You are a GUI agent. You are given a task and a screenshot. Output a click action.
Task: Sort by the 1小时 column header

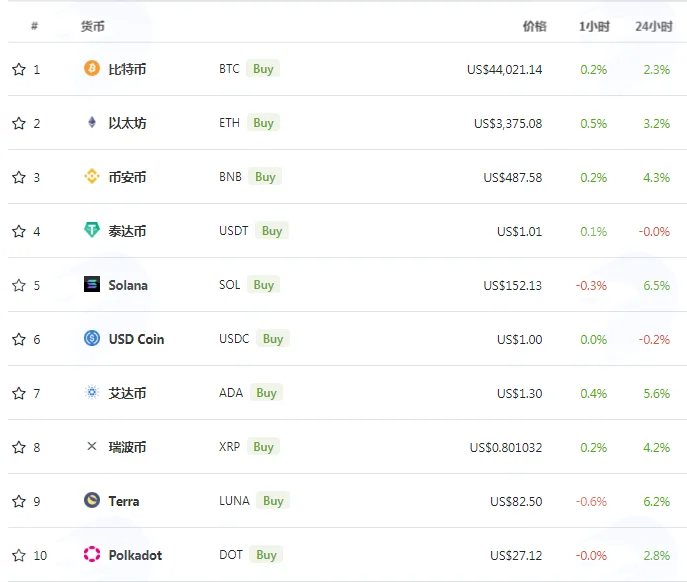click(594, 27)
